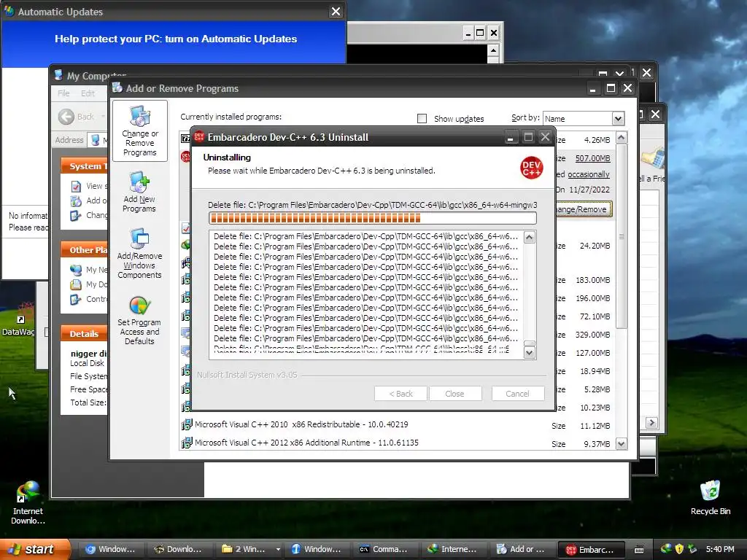Switch to Internet taskbar button
Screen dimensions: 747x560
coord(452,550)
